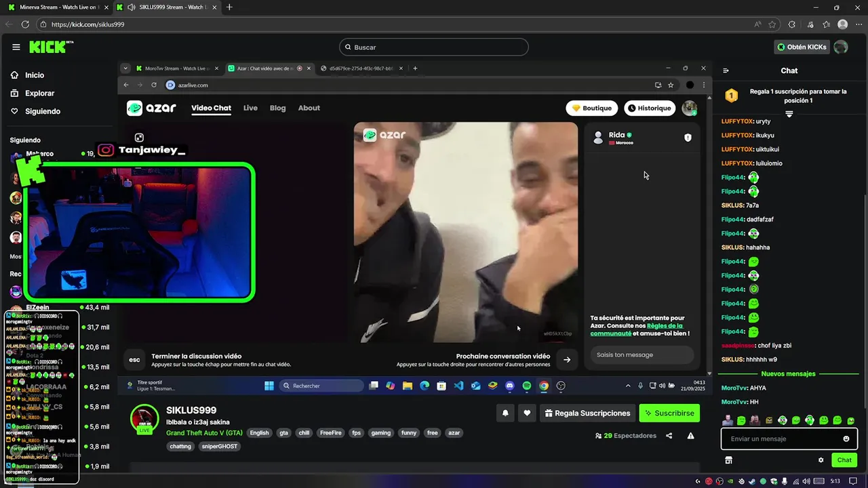Open a new Edge tab
Screen dimensions: 868x488
point(229,7)
